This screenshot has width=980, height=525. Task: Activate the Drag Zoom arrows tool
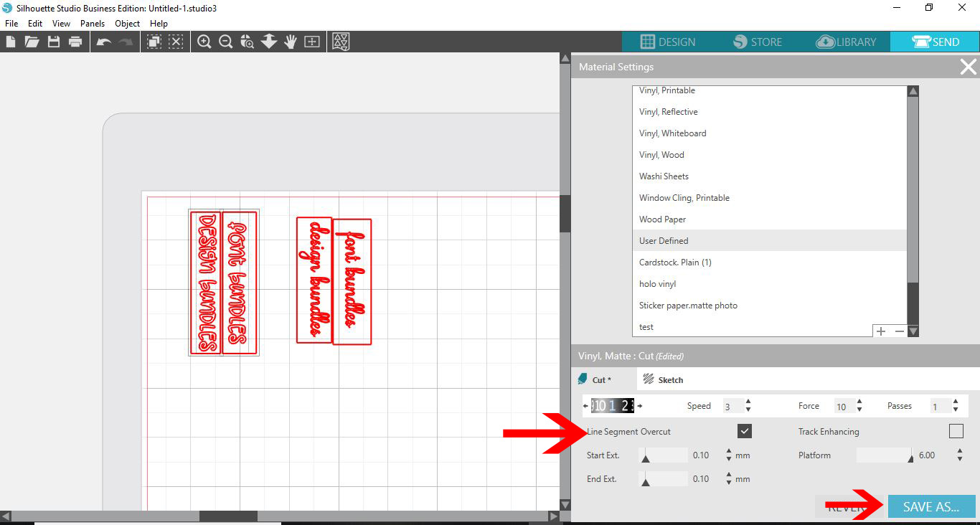[269, 42]
